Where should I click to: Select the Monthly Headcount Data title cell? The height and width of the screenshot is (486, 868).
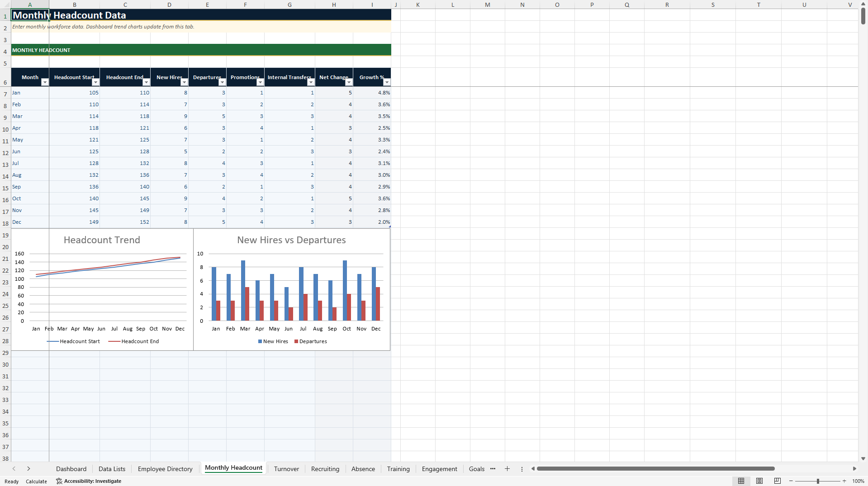click(x=30, y=15)
